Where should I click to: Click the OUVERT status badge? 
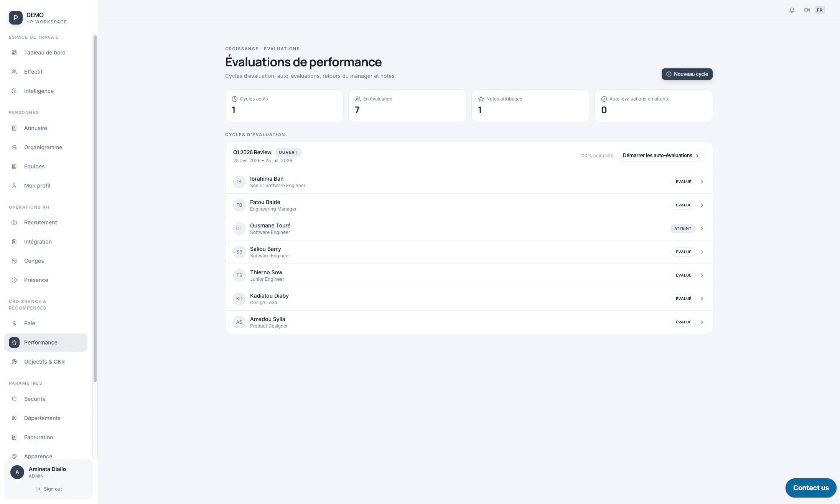288,152
